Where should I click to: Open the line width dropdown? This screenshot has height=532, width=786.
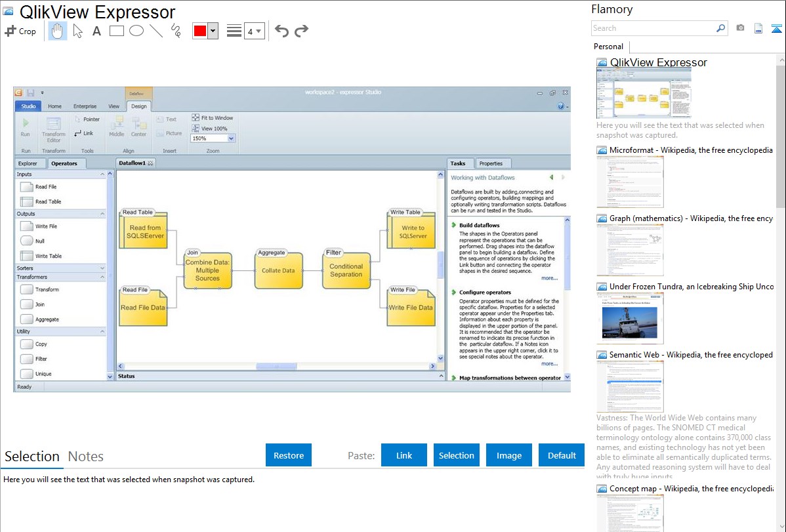point(254,31)
